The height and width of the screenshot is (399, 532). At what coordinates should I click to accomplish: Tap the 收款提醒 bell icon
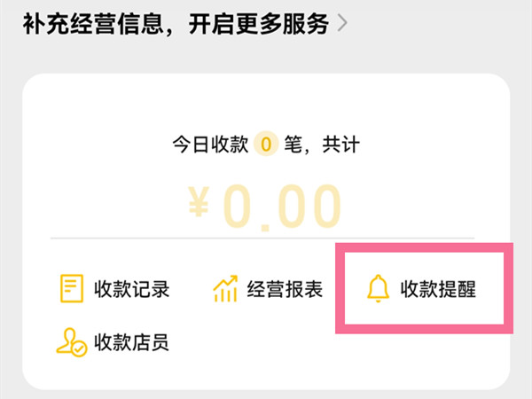[379, 289]
